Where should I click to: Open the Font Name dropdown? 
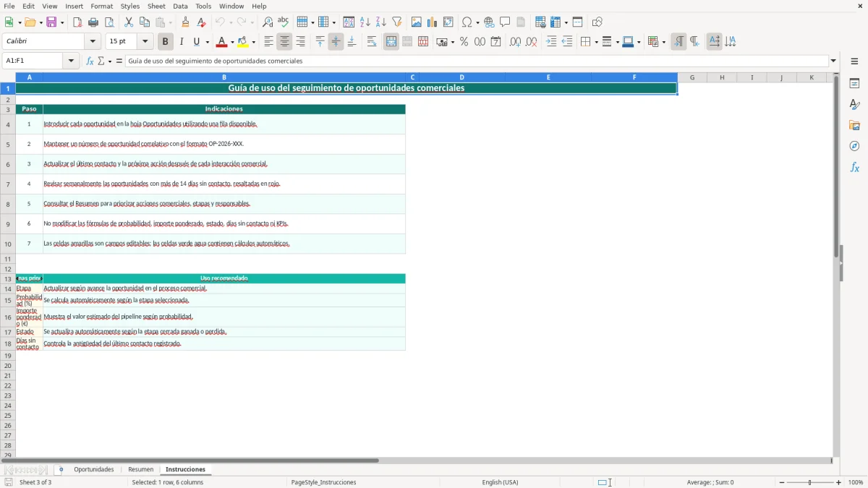pos(93,42)
